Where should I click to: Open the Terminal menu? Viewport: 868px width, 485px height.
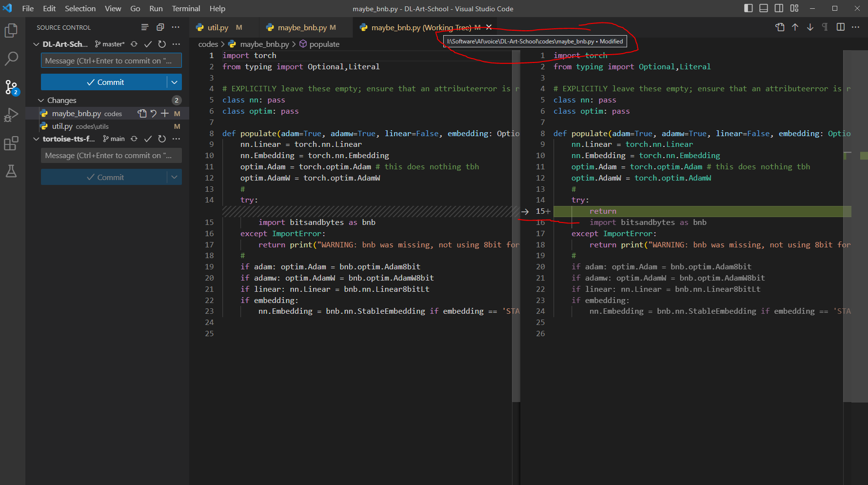point(186,8)
